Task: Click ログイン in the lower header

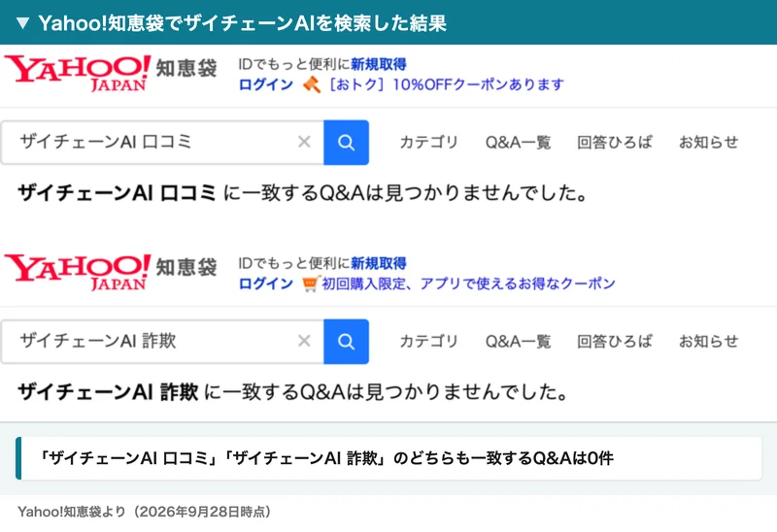Action: (266, 283)
